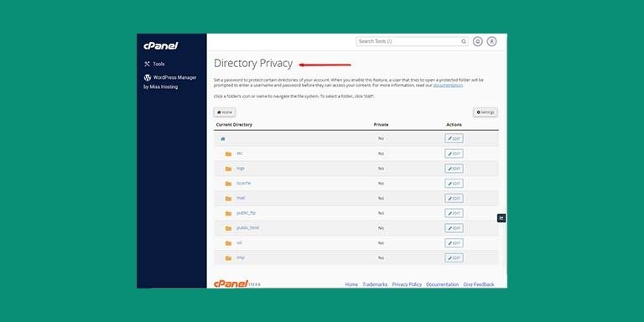Open the footer Documentation link
This screenshot has height=322, width=644.
443,284
